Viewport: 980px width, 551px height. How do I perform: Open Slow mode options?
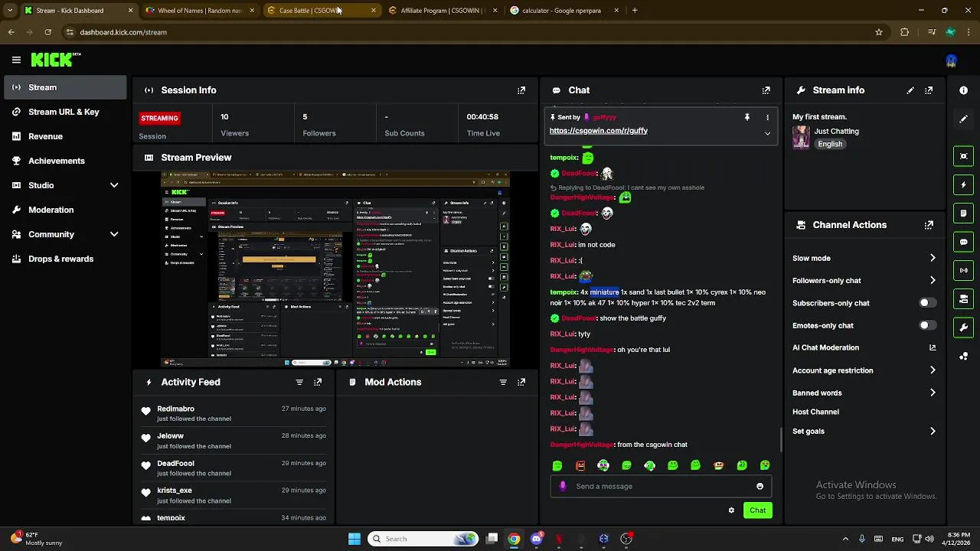click(x=864, y=258)
